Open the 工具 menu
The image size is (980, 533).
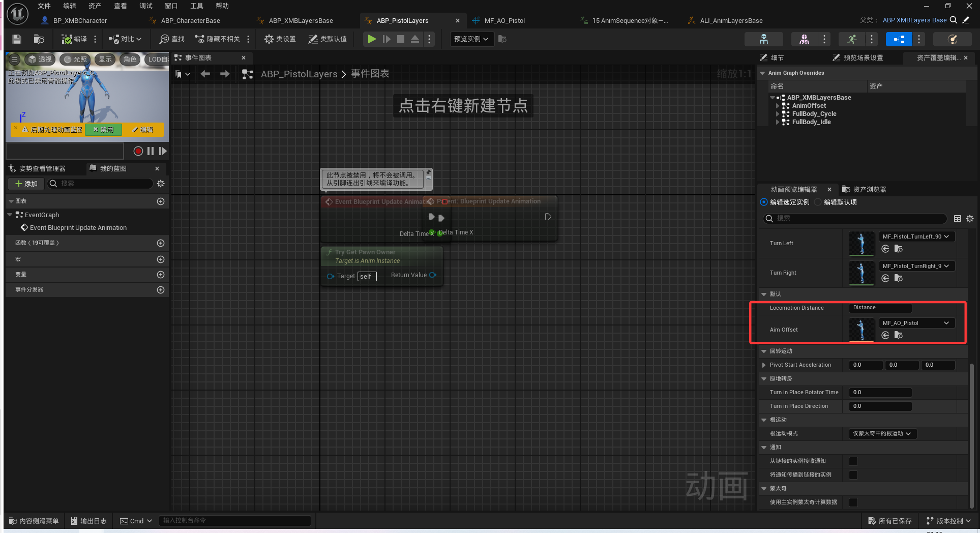(x=197, y=6)
